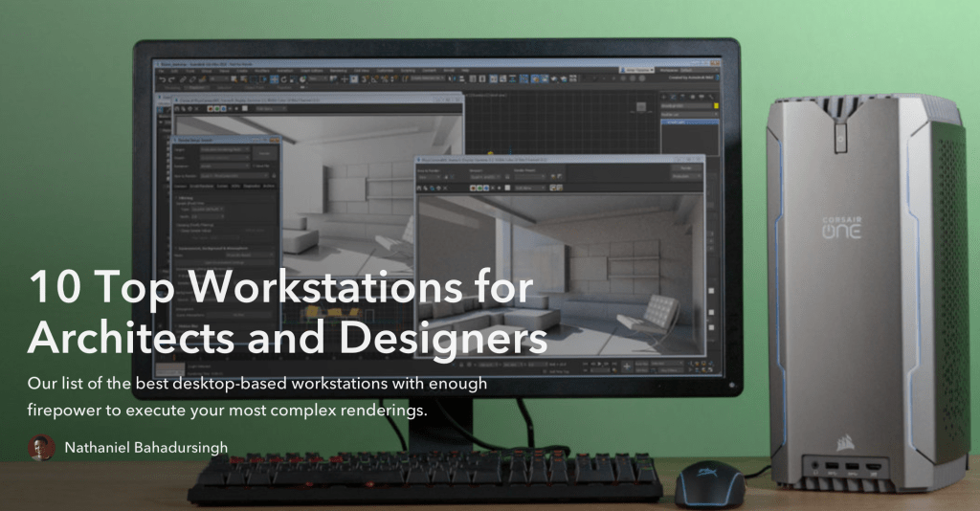Click the yellow object color swatch
Viewport: 980px width, 511px height.
pos(715,104)
